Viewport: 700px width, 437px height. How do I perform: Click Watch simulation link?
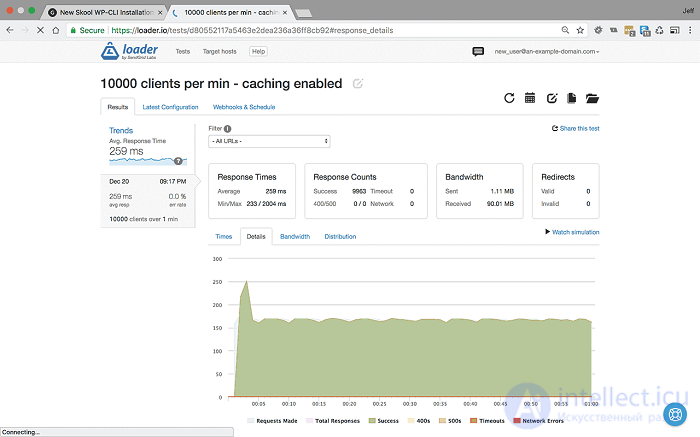[x=572, y=232]
